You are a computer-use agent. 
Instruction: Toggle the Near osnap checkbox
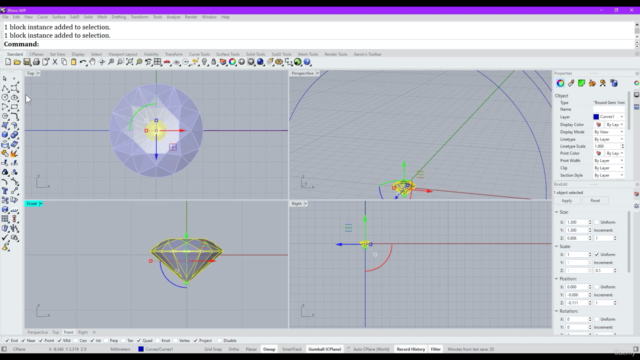(x=23, y=340)
